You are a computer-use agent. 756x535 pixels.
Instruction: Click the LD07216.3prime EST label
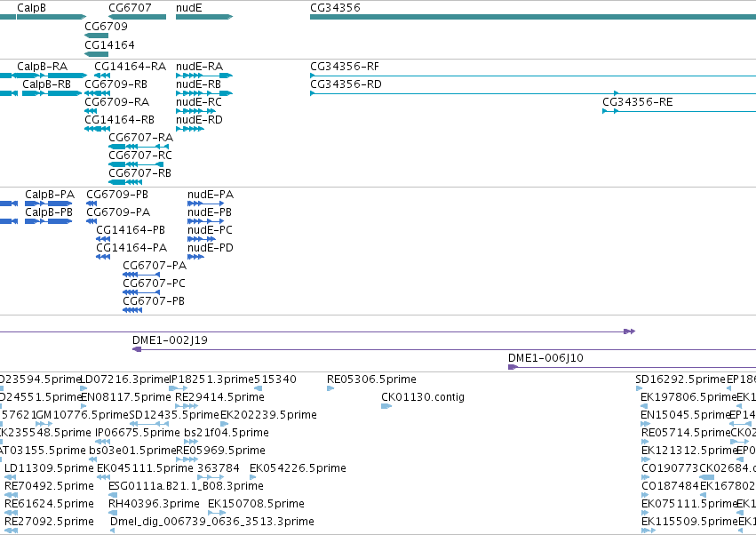tap(124, 379)
